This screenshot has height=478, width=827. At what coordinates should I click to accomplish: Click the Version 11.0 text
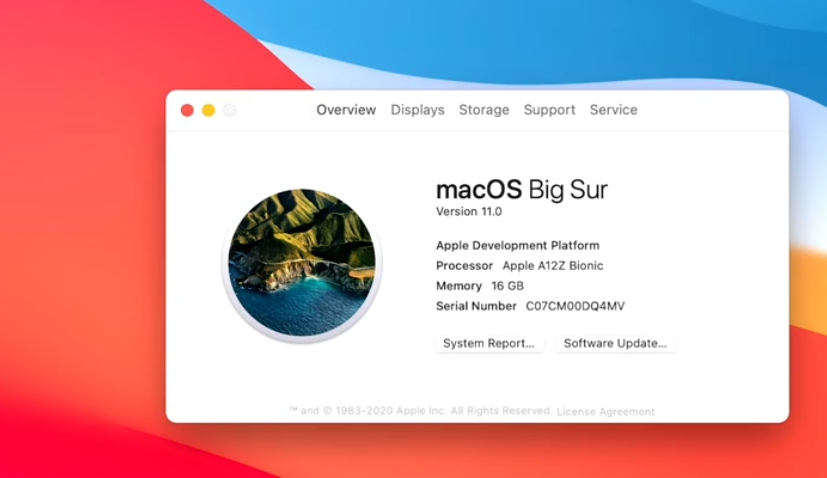click(x=468, y=212)
